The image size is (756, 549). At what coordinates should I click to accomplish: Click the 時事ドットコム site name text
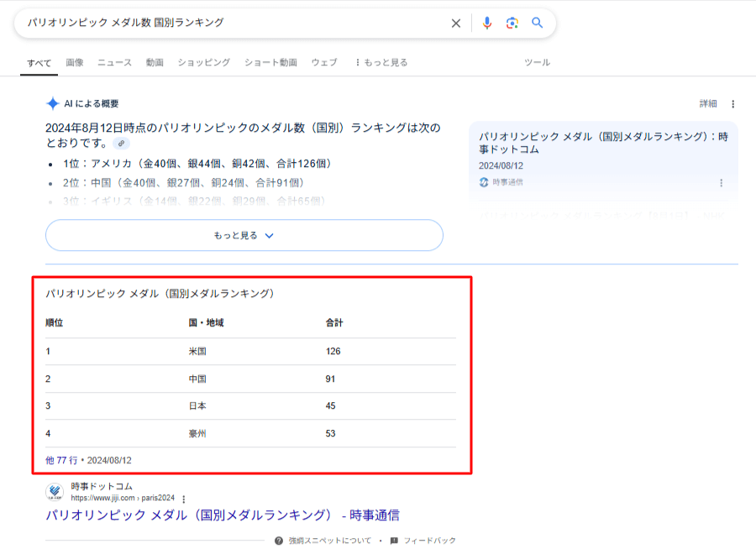click(102, 486)
